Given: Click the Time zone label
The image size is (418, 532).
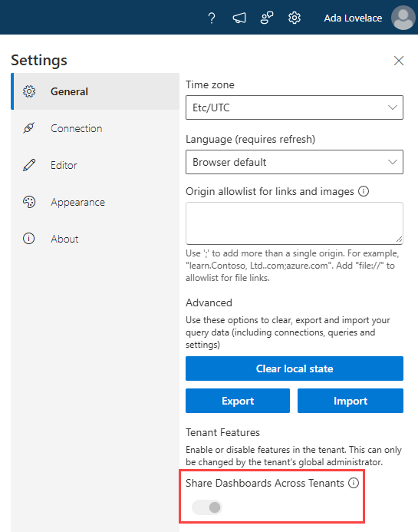Looking at the screenshot, I should pyautogui.click(x=210, y=84).
